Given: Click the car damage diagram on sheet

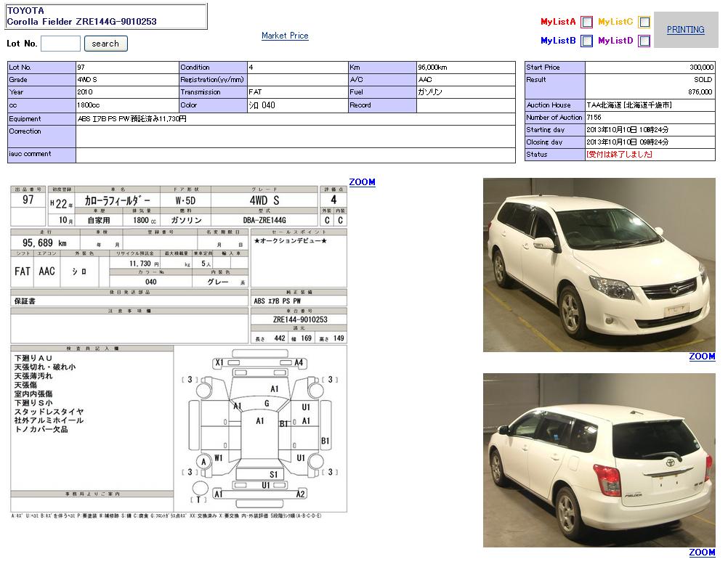Looking at the screenshot, I should click(x=260, y=428).
